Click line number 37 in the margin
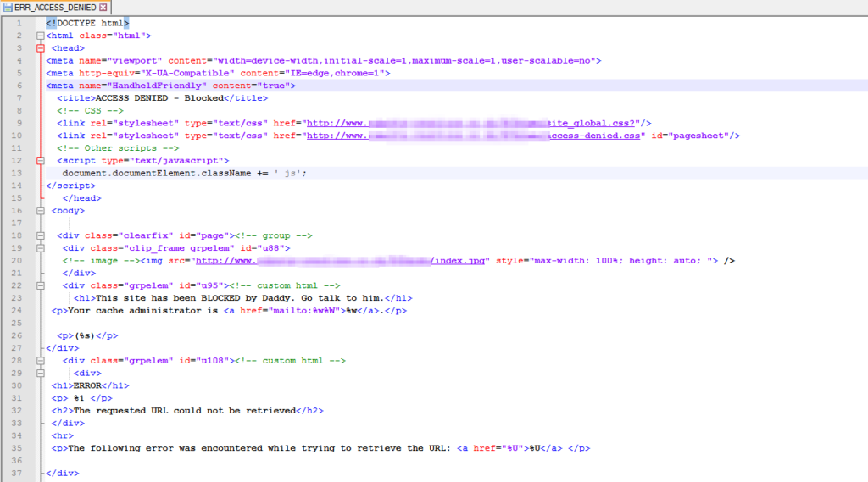The height and width of the screenshot is (482, 868). 17,474
